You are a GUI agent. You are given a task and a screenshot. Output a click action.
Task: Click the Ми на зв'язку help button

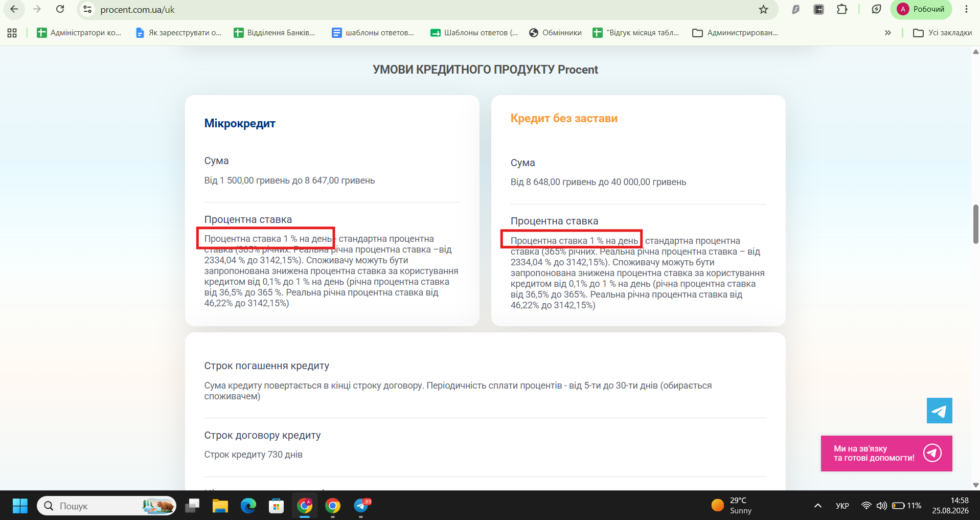pyautogui.click(x=886, y=454)
